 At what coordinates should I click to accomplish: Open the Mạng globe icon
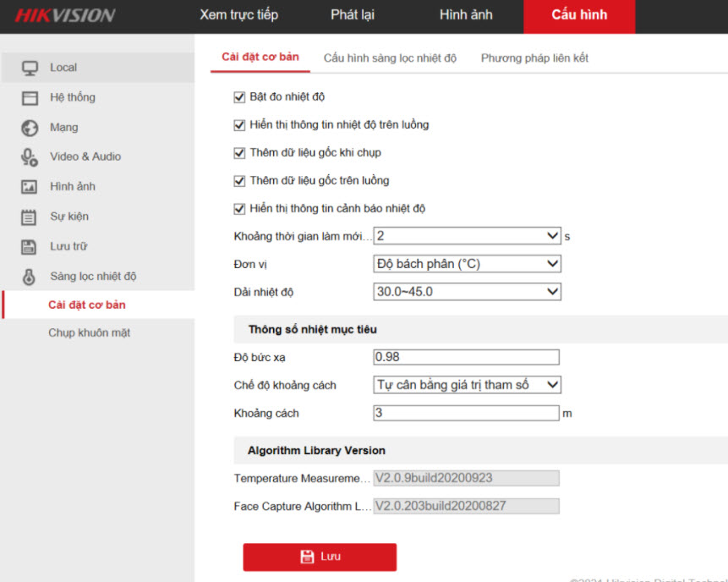click(x=30, y=128)
